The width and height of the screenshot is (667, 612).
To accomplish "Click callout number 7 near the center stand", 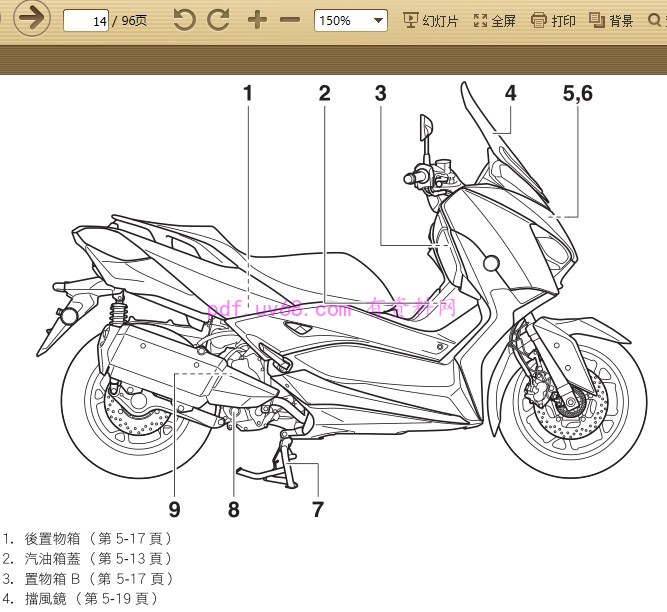I will [x=317, y=509].
